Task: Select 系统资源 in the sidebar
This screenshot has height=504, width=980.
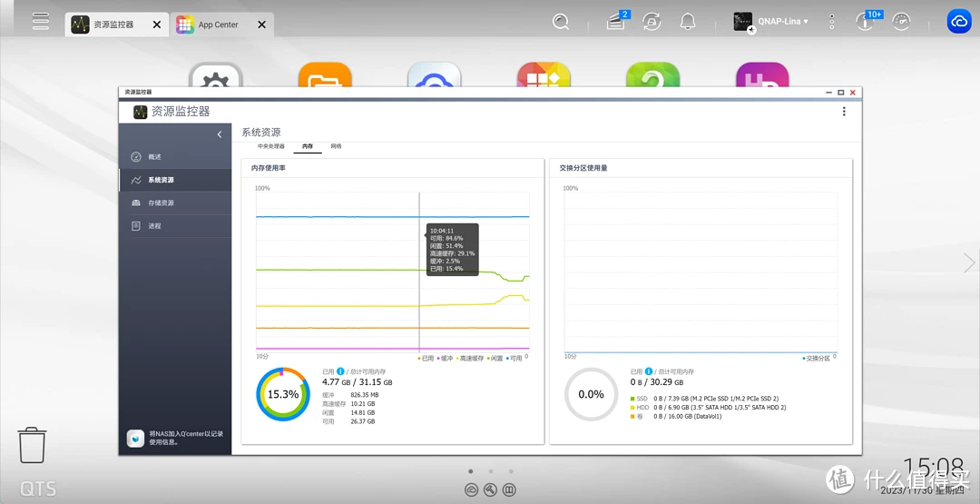Action: pos(175,180)
